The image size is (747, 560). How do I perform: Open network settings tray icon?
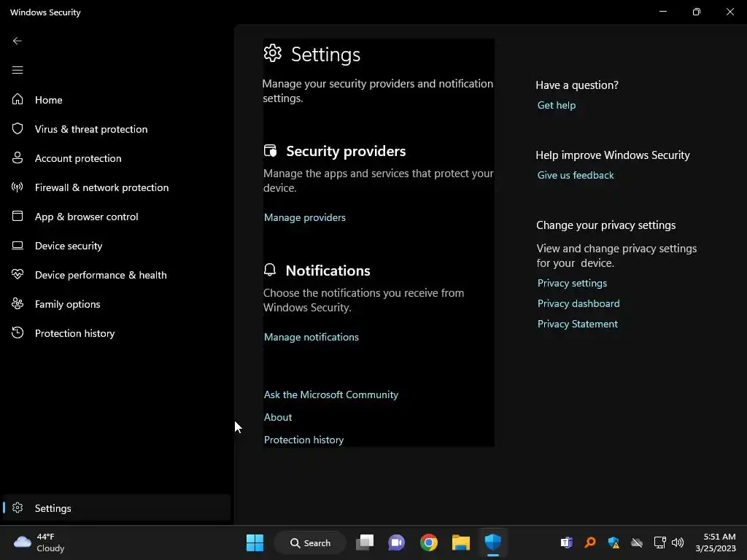click(x=659, y=542)
